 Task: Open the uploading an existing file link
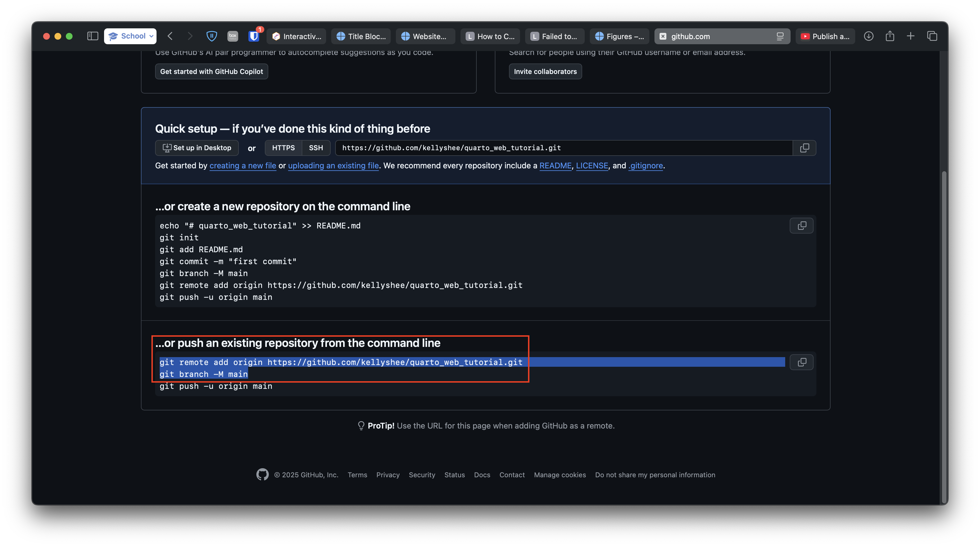[333, 166]
